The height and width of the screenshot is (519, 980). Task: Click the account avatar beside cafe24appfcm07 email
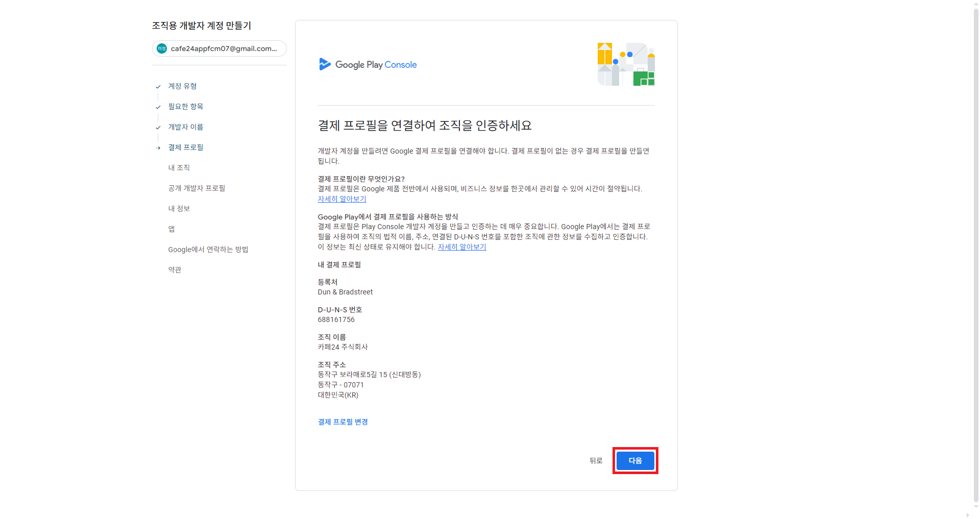(162, 48)
